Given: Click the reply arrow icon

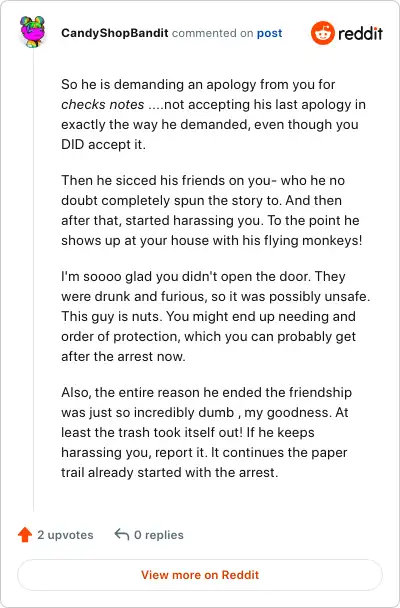Looking at the screenshot, I should click(122, 534).
